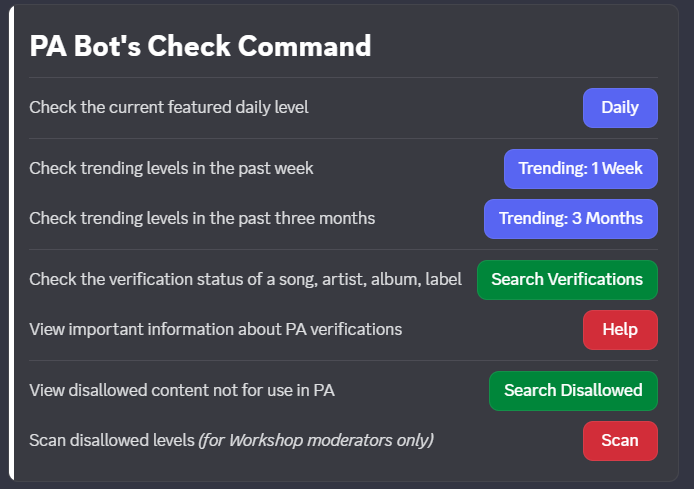Click the embed's white left accent bar
This screenshot has height=489, width=694.
(x=11, y=244)
